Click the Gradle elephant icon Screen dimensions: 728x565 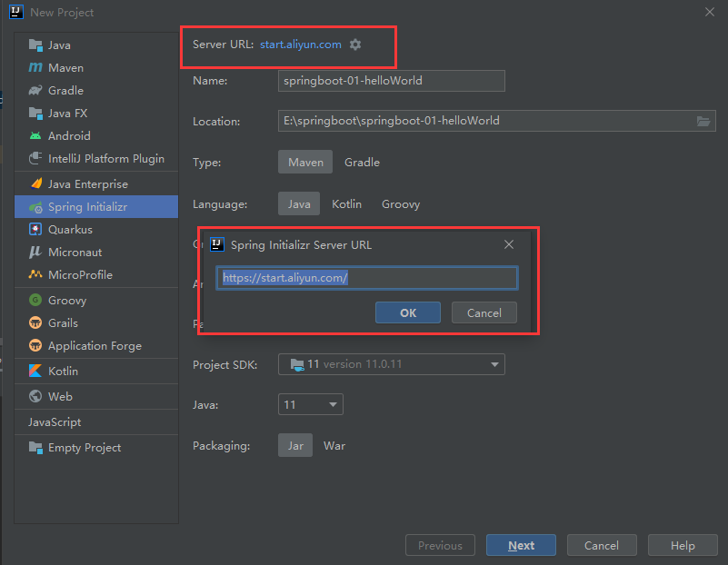click(x=35, y=91)
